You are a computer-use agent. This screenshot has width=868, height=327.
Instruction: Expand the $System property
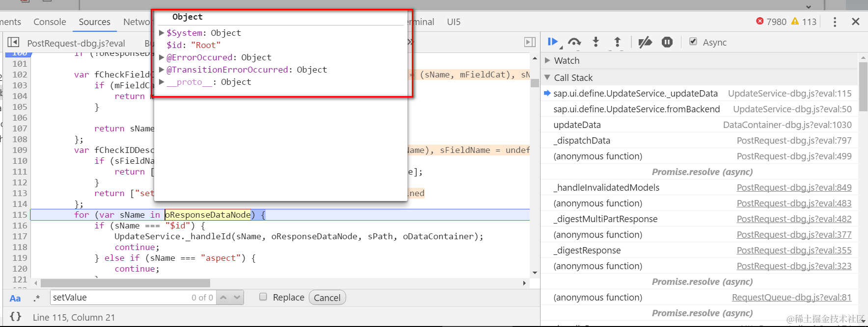tap(162, 33)
